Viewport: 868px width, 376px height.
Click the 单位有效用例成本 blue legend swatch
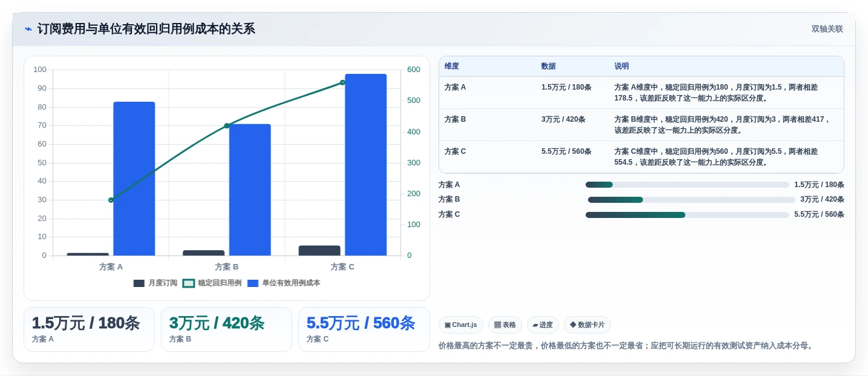(x=253, y=283)
